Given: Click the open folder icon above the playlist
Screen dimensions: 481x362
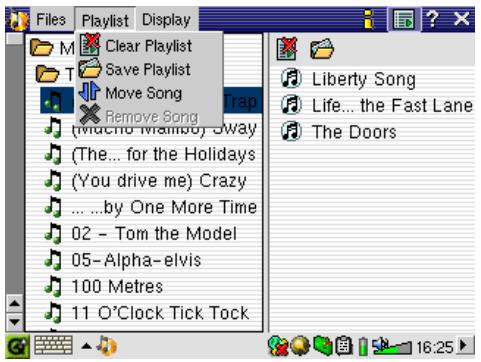Looking at the screenshot, I should [x=322, y=49].
